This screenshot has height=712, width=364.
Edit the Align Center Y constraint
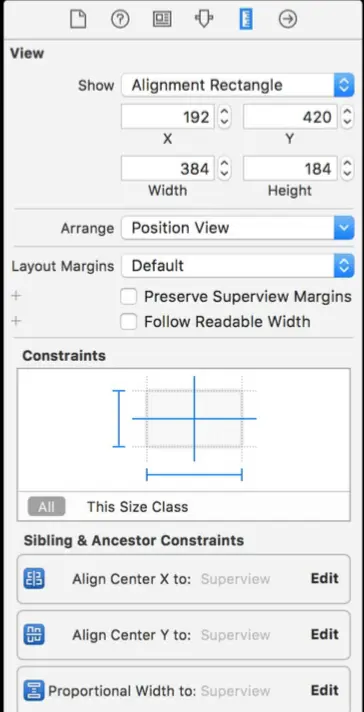[325, 634]
